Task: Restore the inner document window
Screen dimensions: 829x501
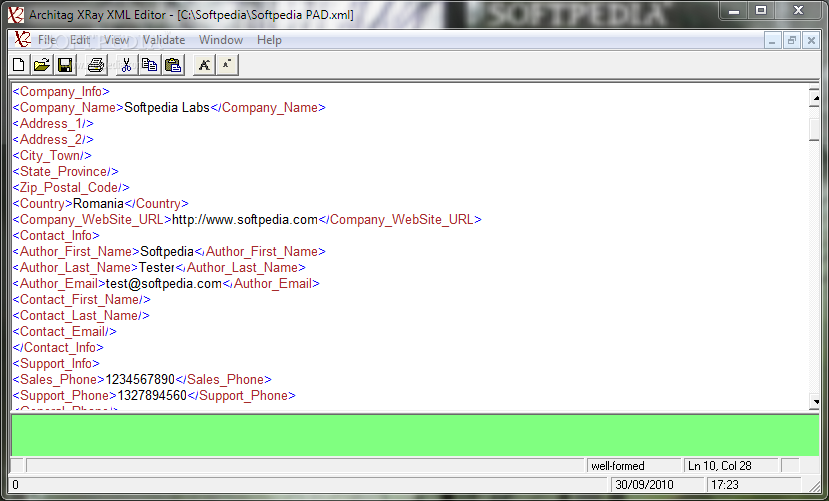Action: [791, 41]
